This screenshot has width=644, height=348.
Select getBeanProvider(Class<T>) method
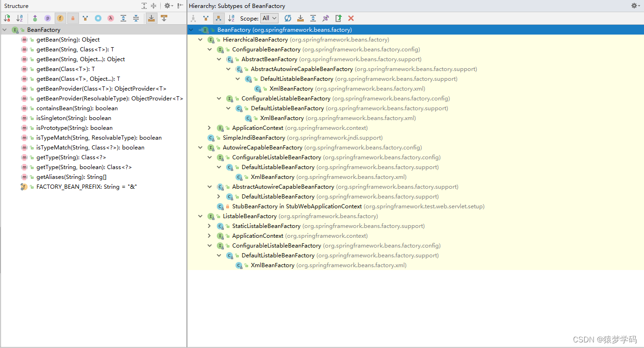tap(101, 89)
